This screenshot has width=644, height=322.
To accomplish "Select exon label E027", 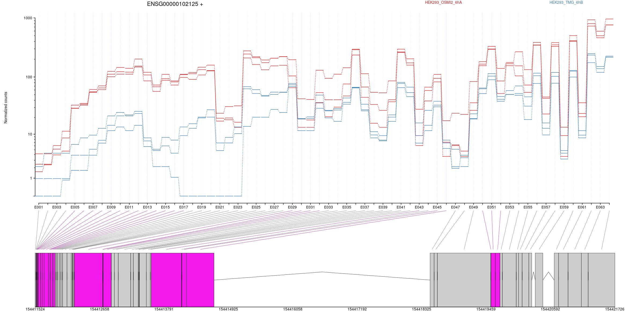I will pos(274,207).
